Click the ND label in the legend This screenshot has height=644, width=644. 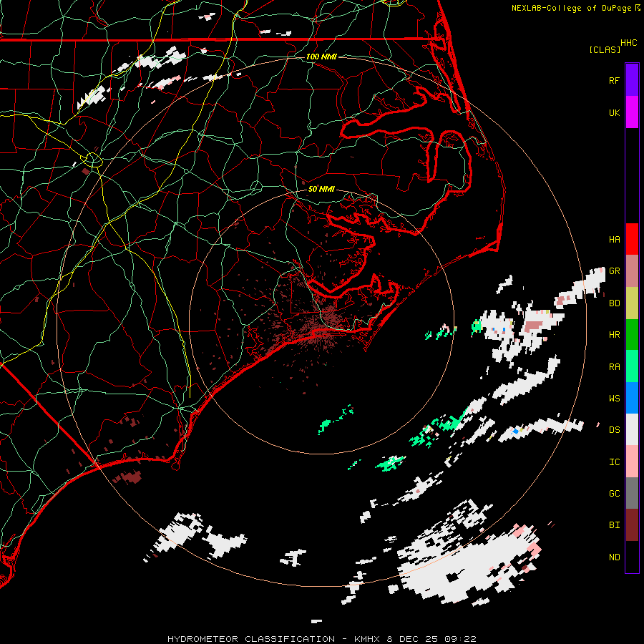coord(614,557)
